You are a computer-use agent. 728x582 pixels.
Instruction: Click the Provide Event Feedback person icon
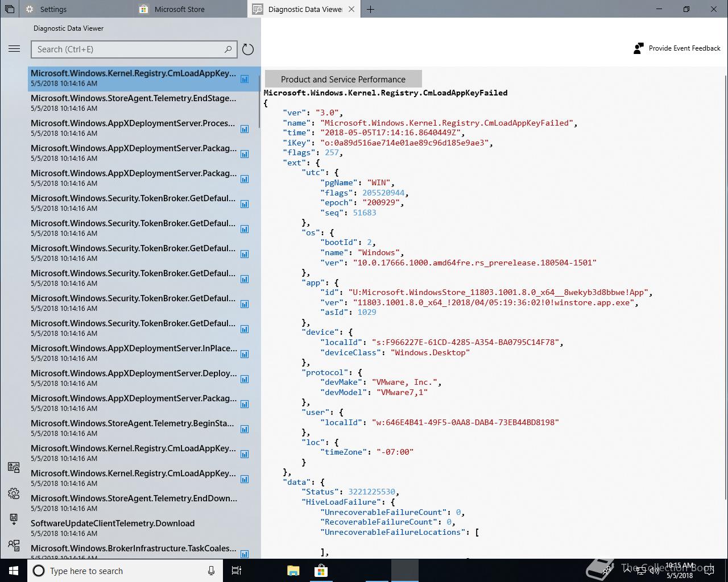(639, 48)
